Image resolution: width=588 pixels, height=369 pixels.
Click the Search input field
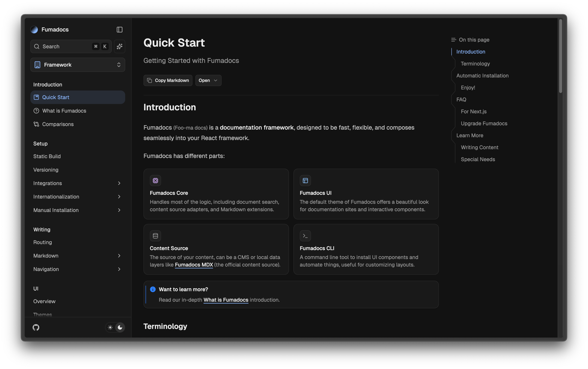point(65,46)
